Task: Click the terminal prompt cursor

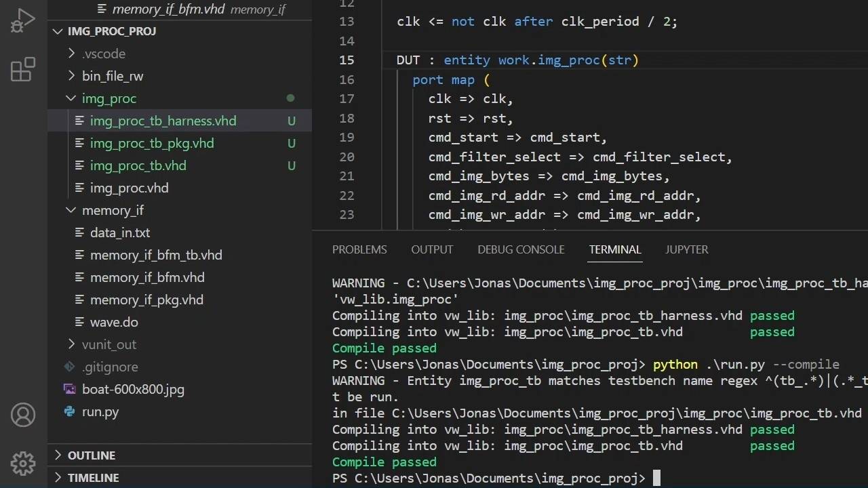Action: (656, 478)
